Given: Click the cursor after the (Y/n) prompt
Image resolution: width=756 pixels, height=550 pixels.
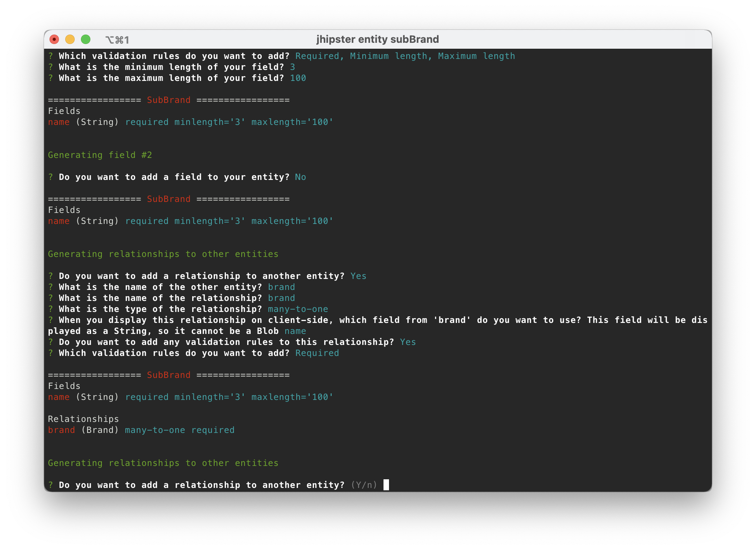Looking at the screenshot, I should 386,485.
